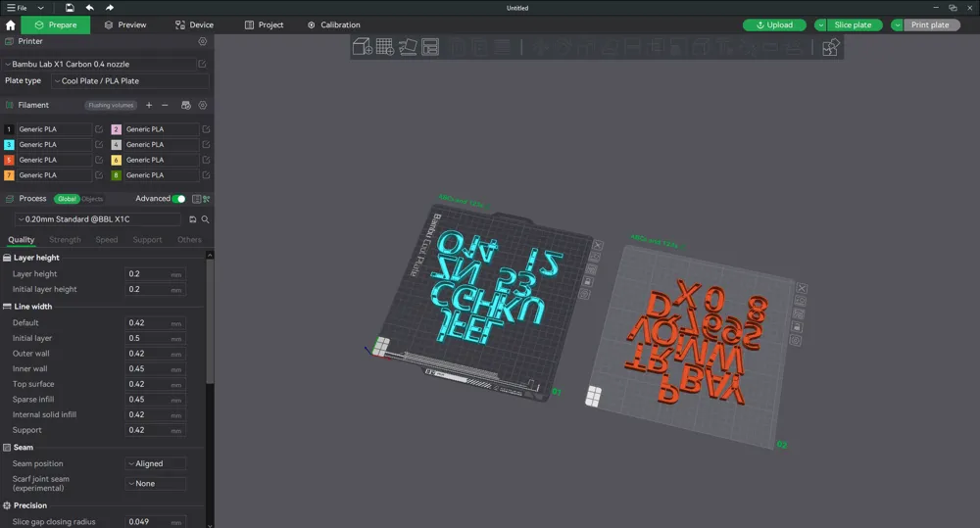This screenshot has width=980, height=528.
Task: Redo the action arrow
Action: (x=110, y=8)
